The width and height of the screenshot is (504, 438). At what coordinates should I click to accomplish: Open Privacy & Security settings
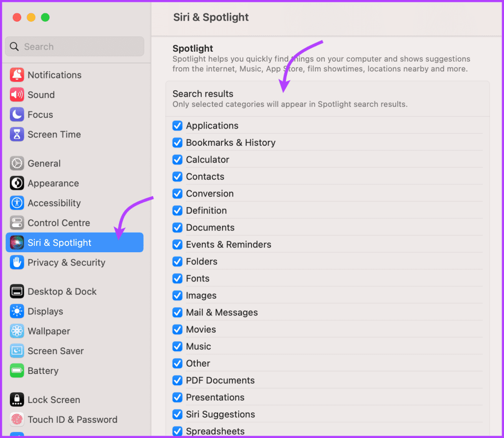75,263
